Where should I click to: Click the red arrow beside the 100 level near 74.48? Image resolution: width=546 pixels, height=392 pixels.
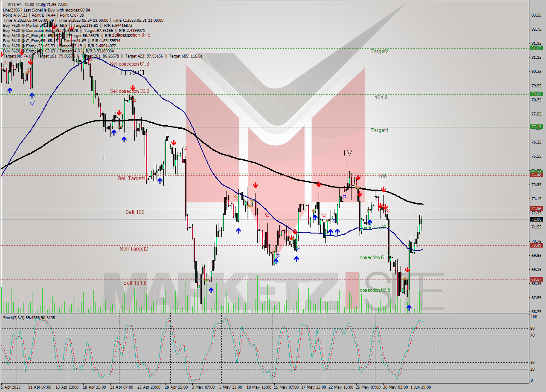(358, 177)
